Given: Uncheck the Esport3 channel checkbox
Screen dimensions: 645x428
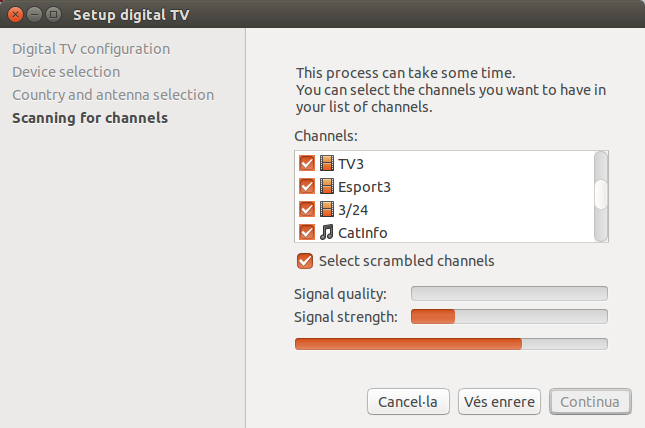Looking at the screenshot, I should (x=307, y=186).
